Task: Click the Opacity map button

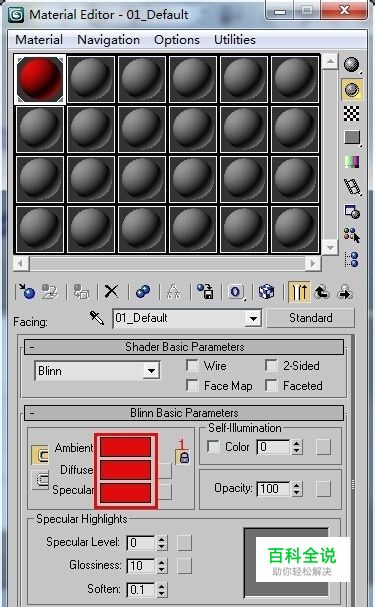Action: pyautogui.click(x=323, y=489)
